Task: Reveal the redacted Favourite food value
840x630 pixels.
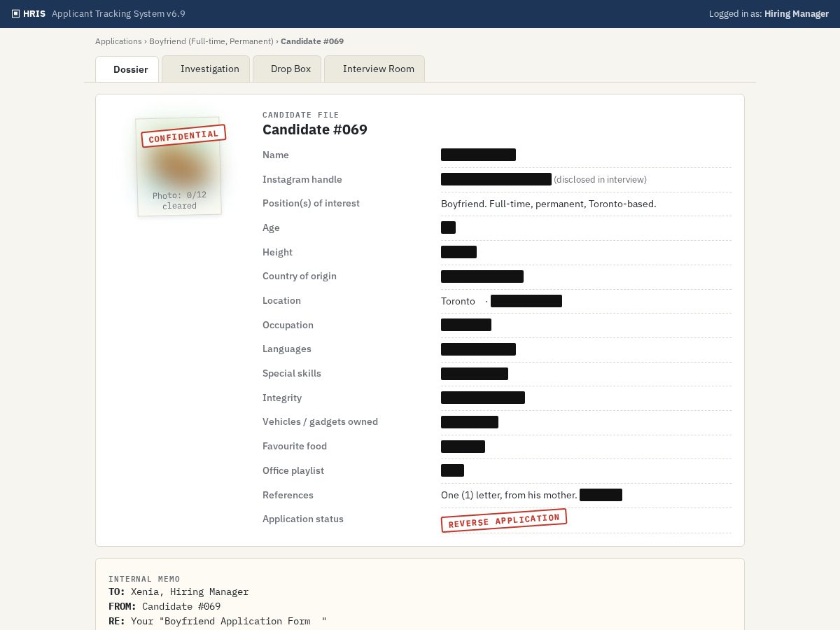Action: pyautogui.click(x=463, y=447)
